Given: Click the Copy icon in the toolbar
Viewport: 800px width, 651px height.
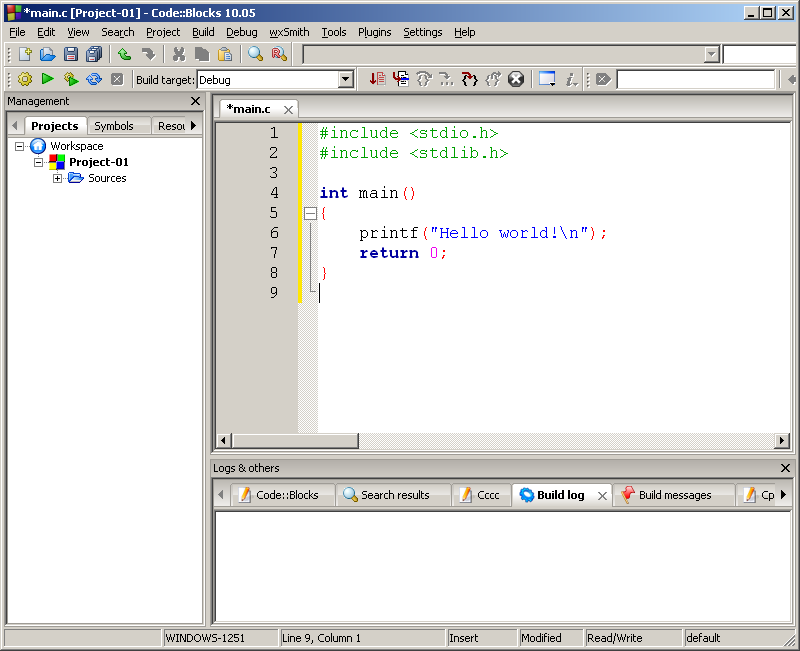Looking at the screenshot, I should (x=202, y=54).
